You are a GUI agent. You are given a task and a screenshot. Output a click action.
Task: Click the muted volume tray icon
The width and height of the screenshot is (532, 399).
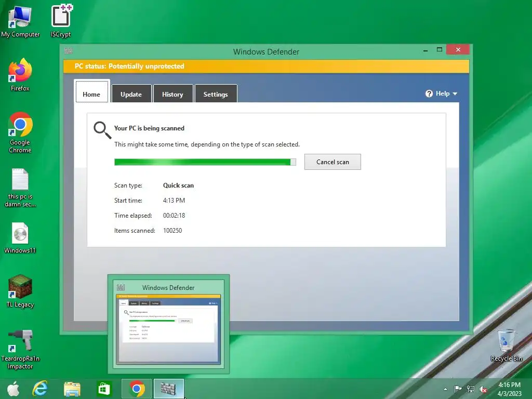coord(483,389)
